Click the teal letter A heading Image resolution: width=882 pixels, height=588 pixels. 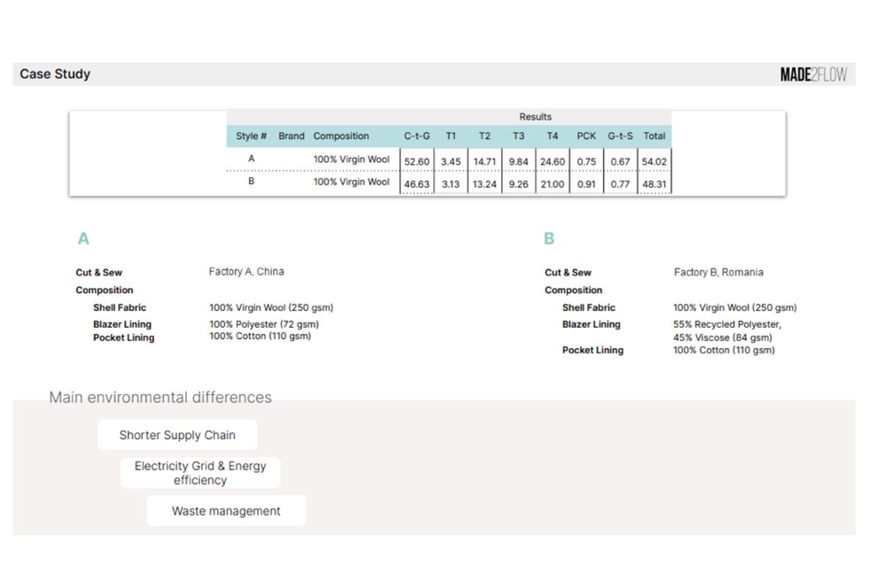point(84,239)
